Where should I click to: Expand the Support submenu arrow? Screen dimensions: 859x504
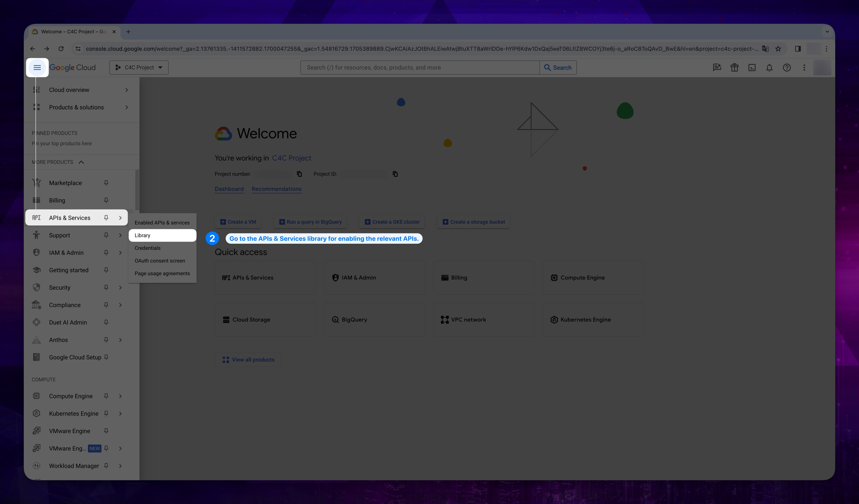120,235
